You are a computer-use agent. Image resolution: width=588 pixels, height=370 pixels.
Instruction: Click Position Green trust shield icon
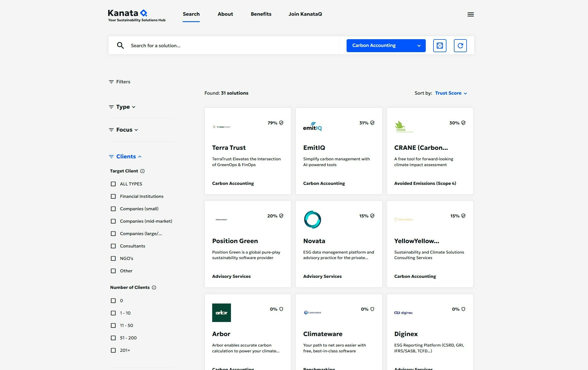pos(281,216)
